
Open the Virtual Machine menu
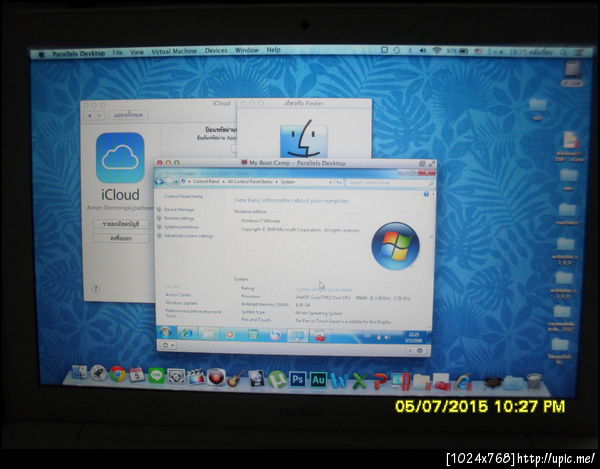174,51
